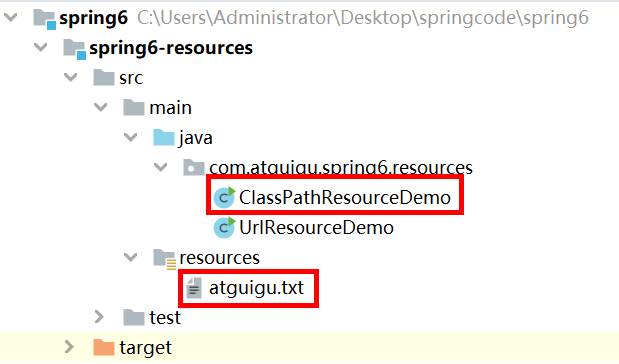
Task: Click the orange target folder icon
Action: coord(104,347)
